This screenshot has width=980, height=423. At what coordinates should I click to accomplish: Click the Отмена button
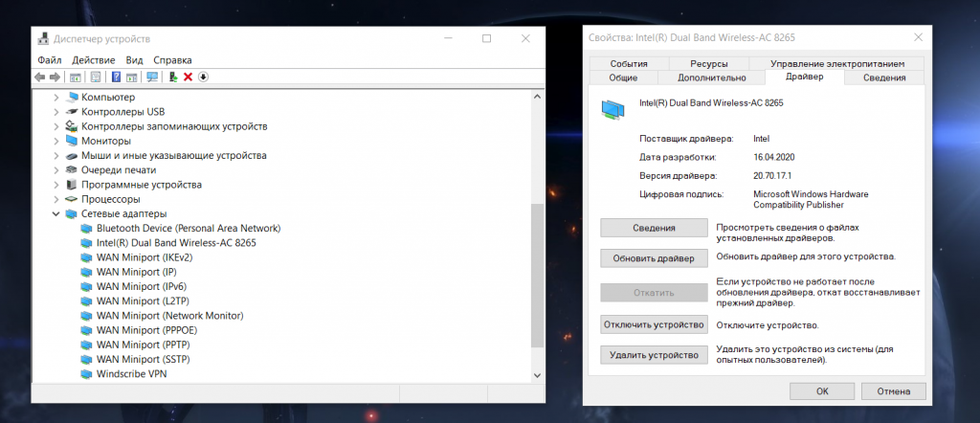pos(893,391)
